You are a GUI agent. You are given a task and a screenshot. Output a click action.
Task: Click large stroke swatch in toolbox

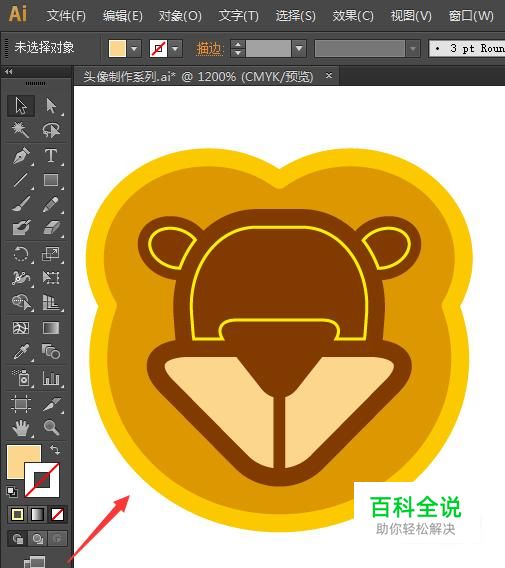coord(42,480)
